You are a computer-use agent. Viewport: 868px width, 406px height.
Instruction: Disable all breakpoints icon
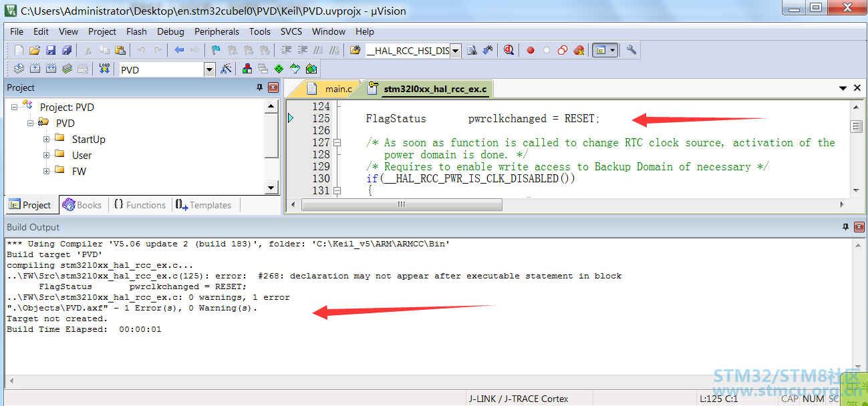click(x=563, y=50)
